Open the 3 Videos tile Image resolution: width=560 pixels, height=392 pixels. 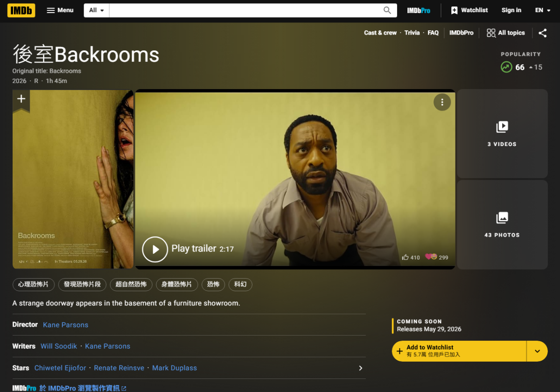tap(502, 133)
